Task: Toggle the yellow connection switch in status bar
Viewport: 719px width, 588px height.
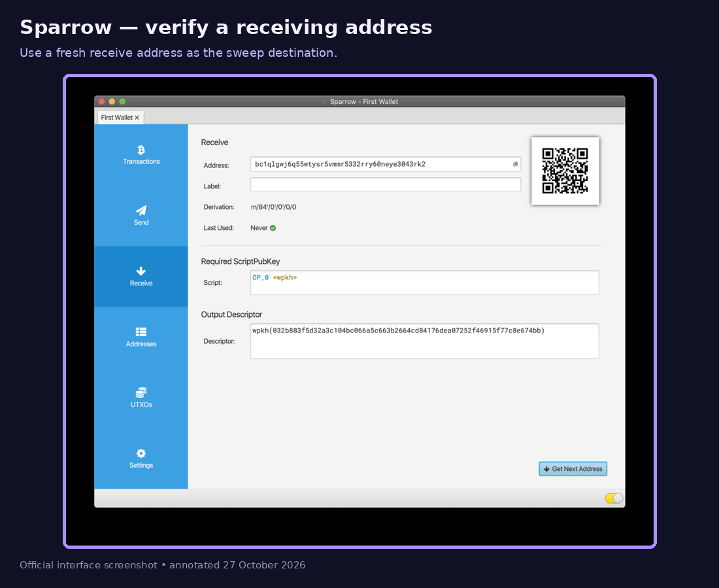Action: (x=614, y=498)
